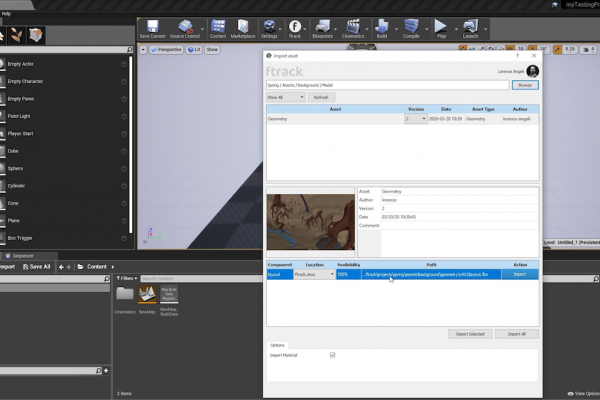600x400 pixels.
Task: Click the Version column header
Action: click(x=416, y=109)
